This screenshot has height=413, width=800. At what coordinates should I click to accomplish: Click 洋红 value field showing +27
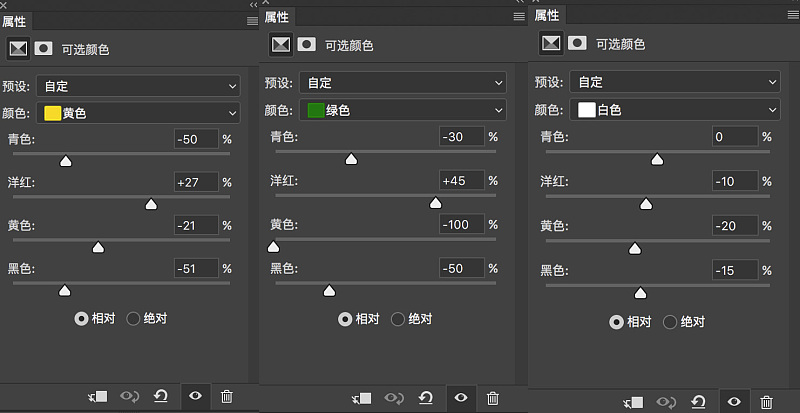(196, 182)
